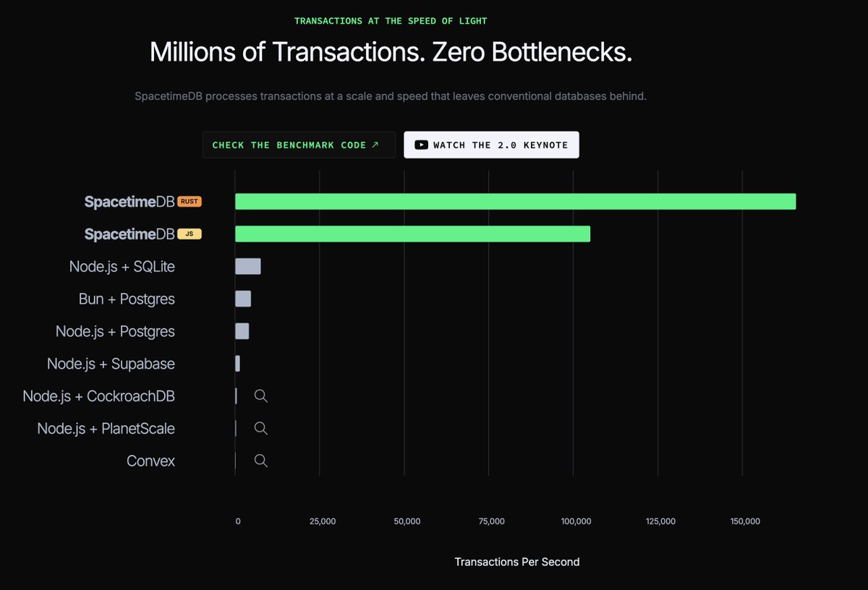Click the Node.js + PlanetScale label

106,429
